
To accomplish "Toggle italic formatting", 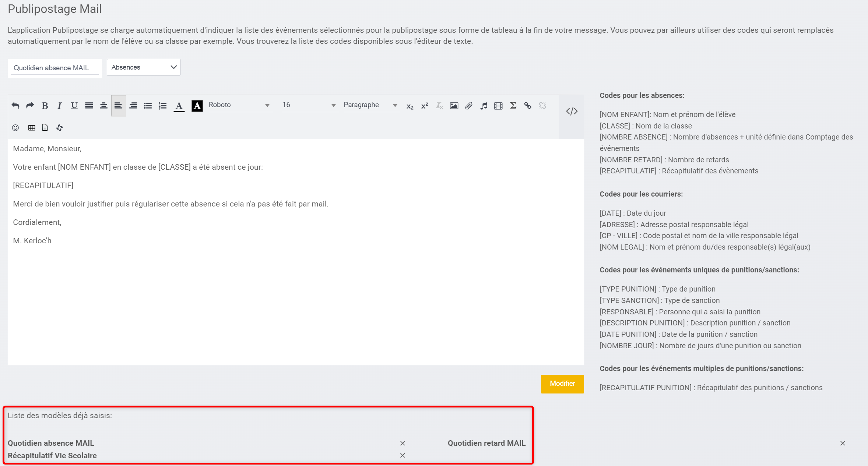I will tap(59, 106).
